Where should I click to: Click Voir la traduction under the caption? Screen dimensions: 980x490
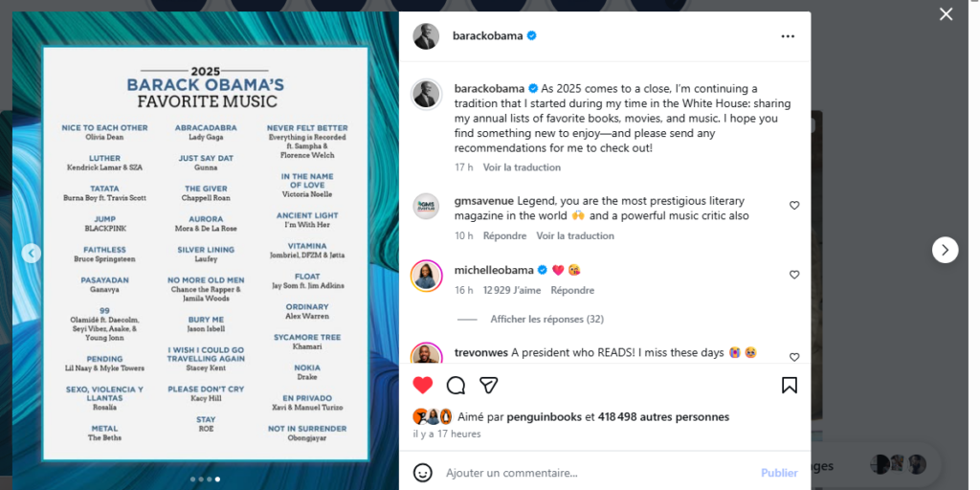[522, 167]
